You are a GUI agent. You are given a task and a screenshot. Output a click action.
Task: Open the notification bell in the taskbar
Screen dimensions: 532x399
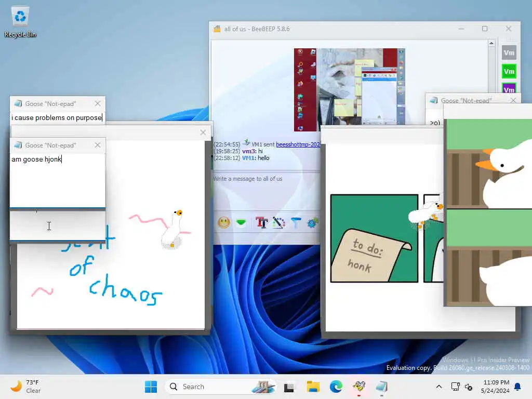(518, 387)
